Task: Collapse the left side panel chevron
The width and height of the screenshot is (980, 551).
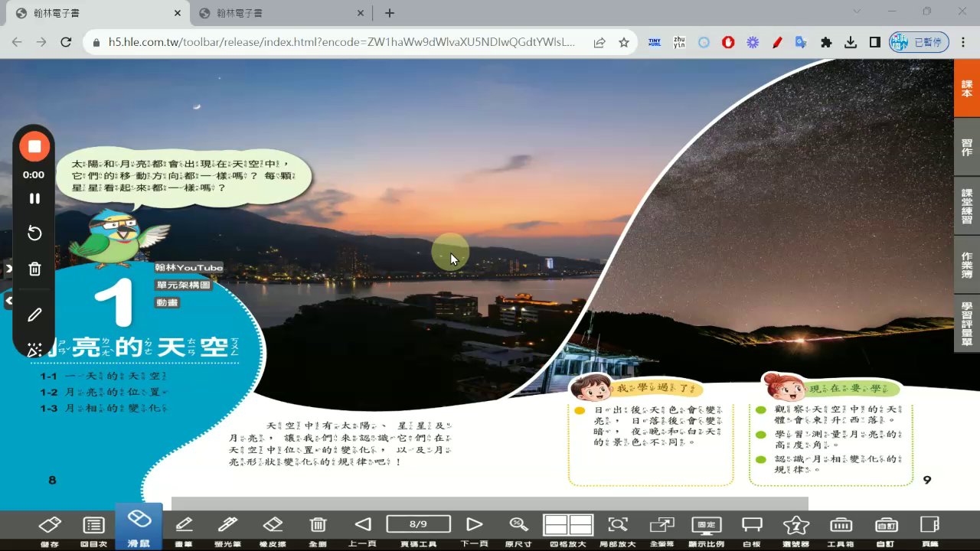Action: (8, 302)
